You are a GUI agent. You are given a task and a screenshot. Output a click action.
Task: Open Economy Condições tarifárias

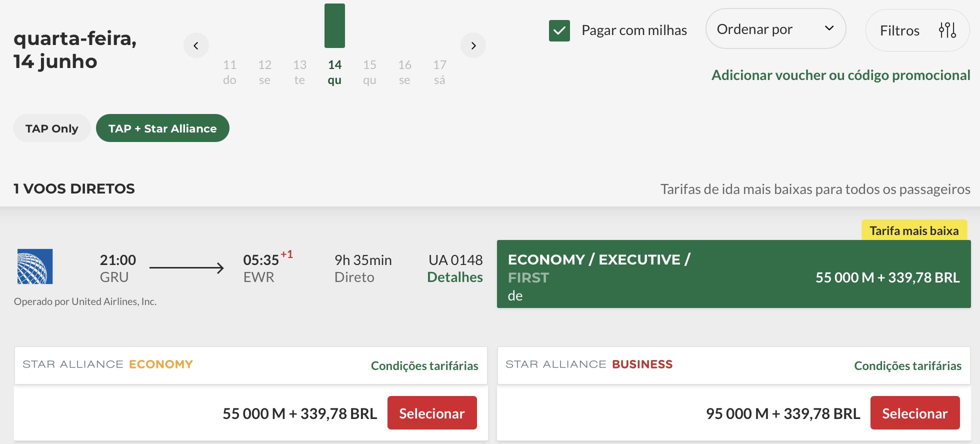pyautogui.click(x=424, y=365)
